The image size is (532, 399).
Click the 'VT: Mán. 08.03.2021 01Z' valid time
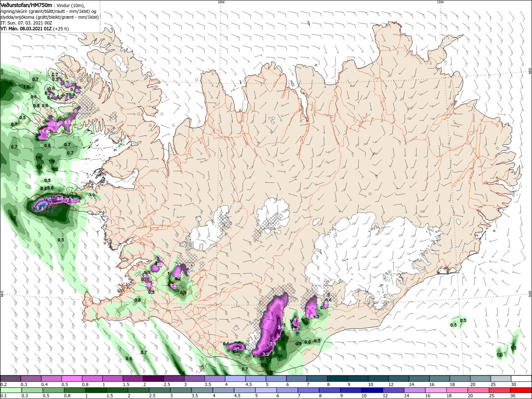point(26,29)
